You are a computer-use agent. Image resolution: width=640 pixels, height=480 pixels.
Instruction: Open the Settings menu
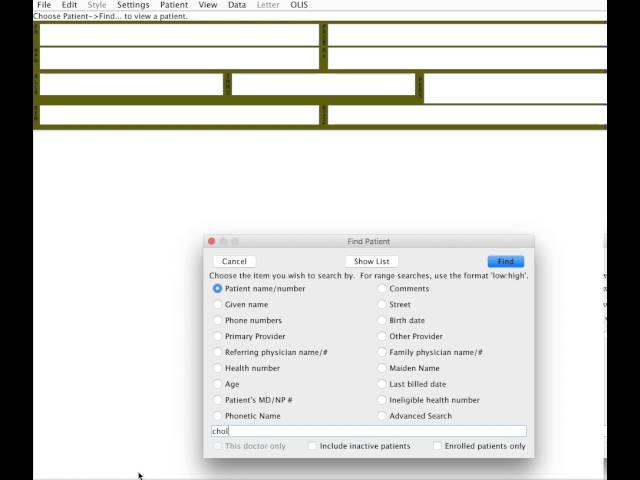[133, 5]
